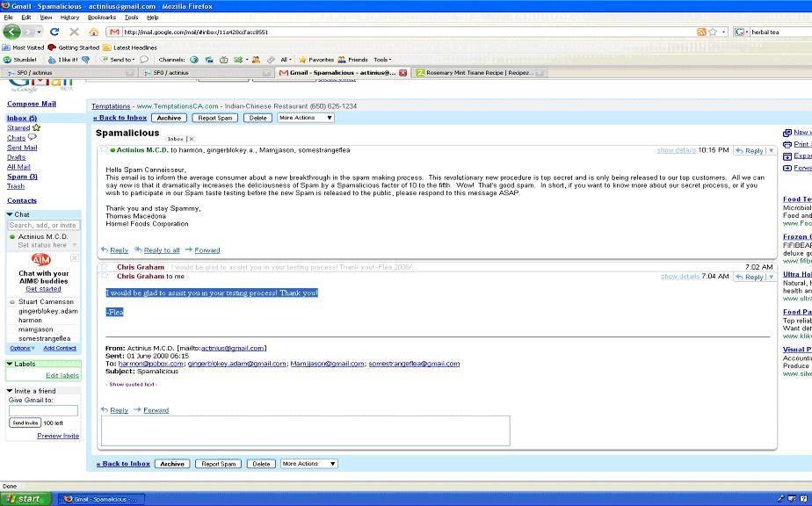Click the Add Contact link

point(60,348)
